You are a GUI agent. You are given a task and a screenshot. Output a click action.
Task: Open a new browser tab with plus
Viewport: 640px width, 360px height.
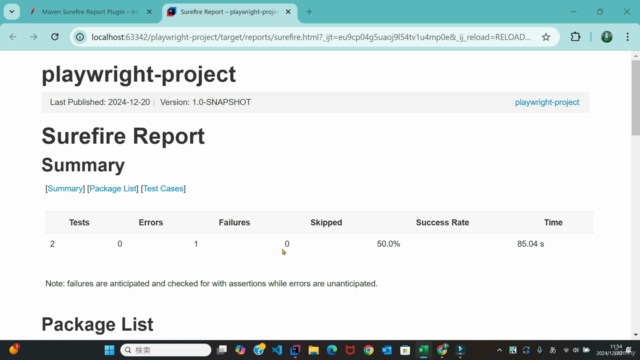pyautogui.click(x=309, y=12)
